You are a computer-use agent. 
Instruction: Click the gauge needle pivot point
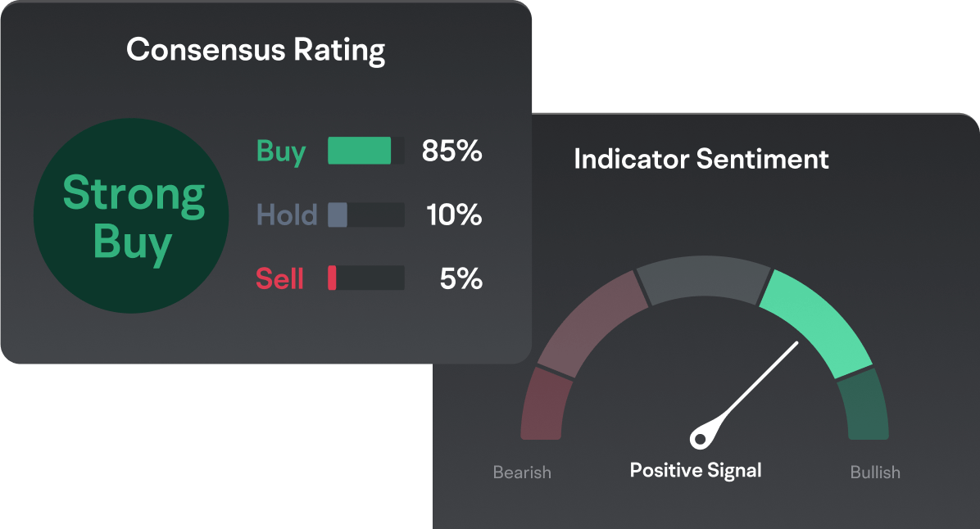(700, 437)
